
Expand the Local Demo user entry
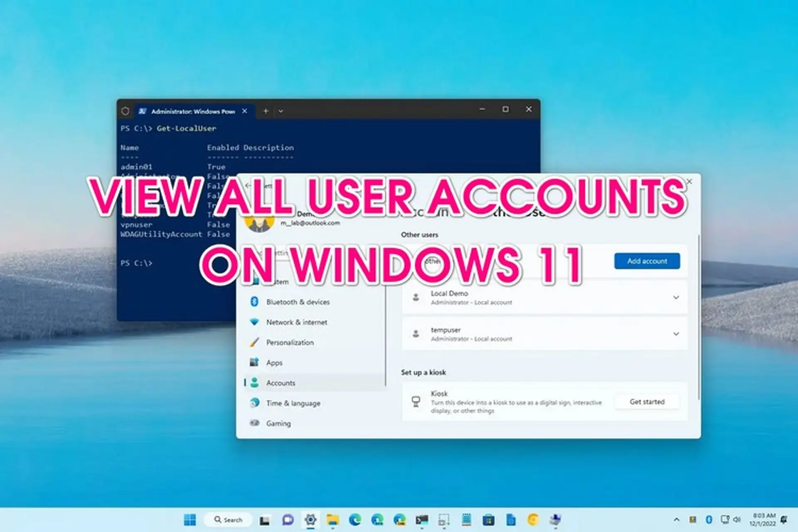tap(676, 298)
